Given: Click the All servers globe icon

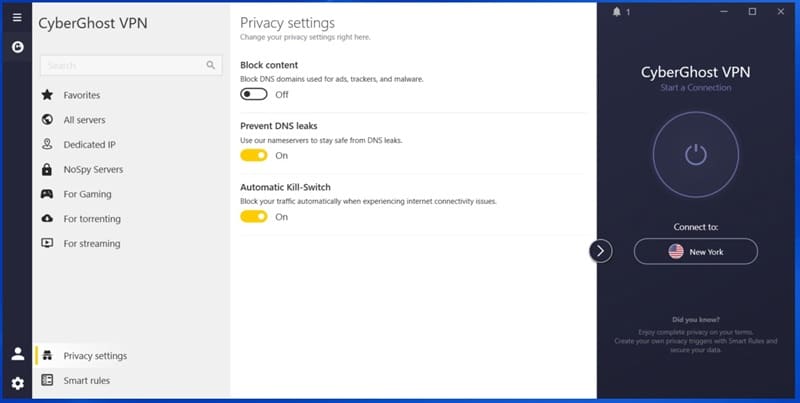Looking at the screenshot, I should click(x=47, y=119).
